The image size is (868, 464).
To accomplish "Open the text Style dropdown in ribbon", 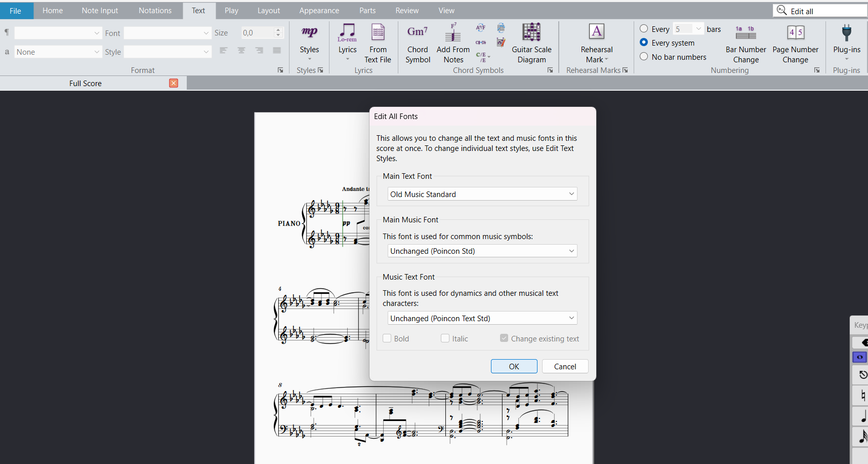I will tap(168, 52).
